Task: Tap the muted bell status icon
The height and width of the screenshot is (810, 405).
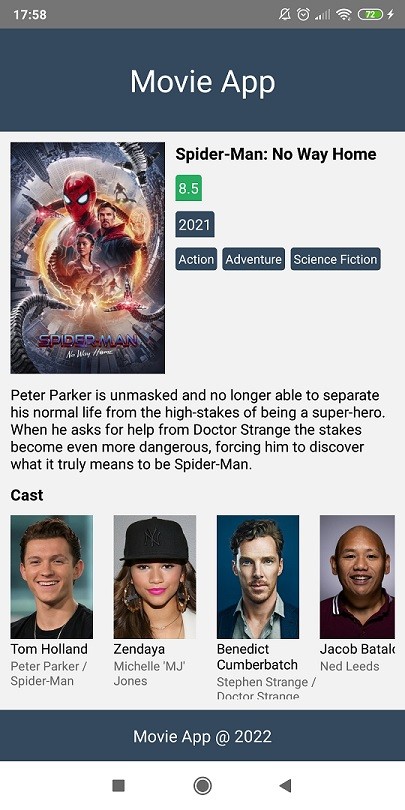Action: 285,14
